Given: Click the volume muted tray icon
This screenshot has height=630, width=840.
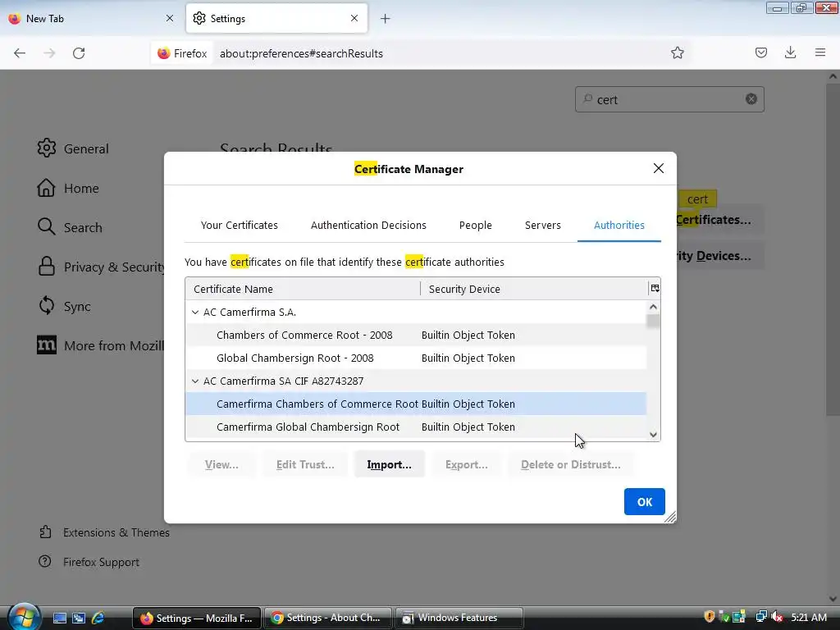Looking at the screenshot, I should pyautogui.click(x=777, y=617).
